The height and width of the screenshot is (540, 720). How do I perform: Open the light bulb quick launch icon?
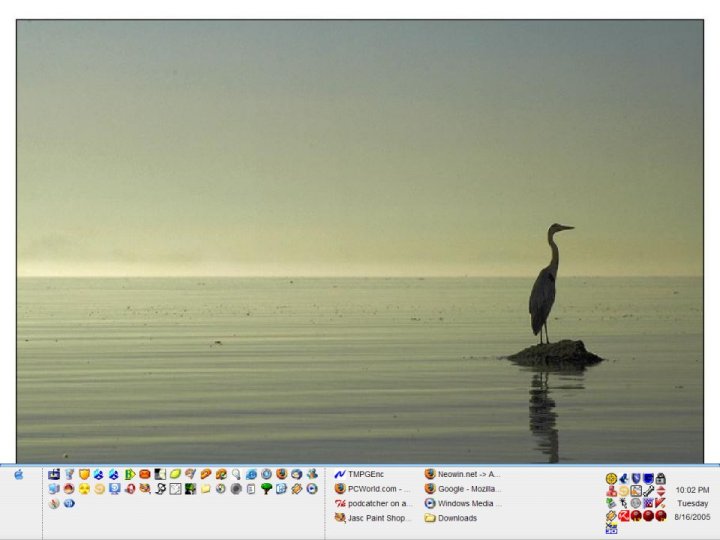[236, 474]
